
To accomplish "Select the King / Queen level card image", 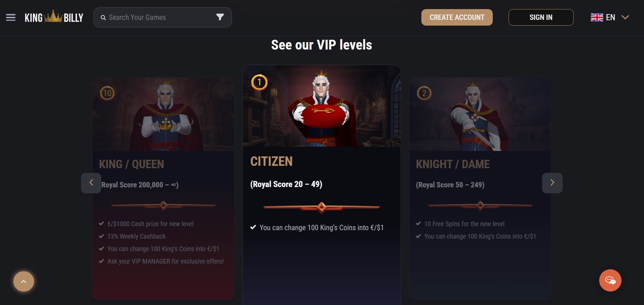I will 163,115.
